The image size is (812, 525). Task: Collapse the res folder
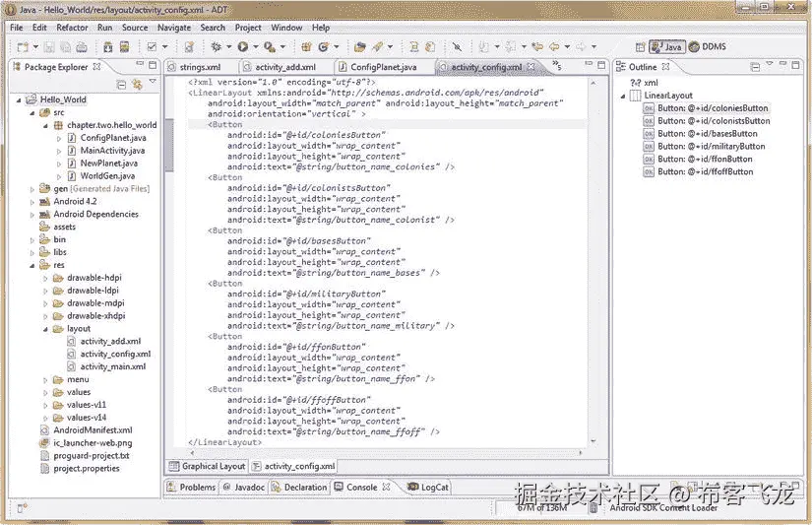click(32, 265)
